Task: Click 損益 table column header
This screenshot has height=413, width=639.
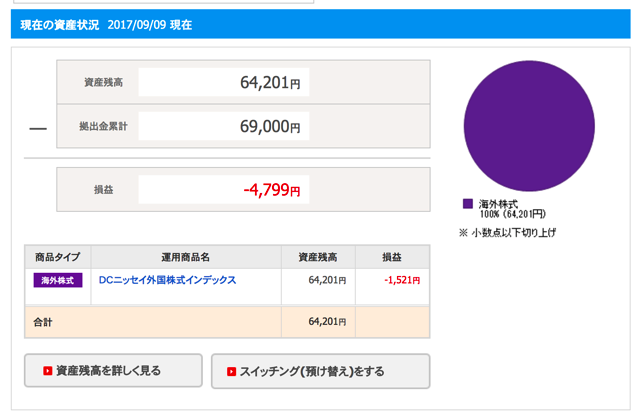Action: 392,257
